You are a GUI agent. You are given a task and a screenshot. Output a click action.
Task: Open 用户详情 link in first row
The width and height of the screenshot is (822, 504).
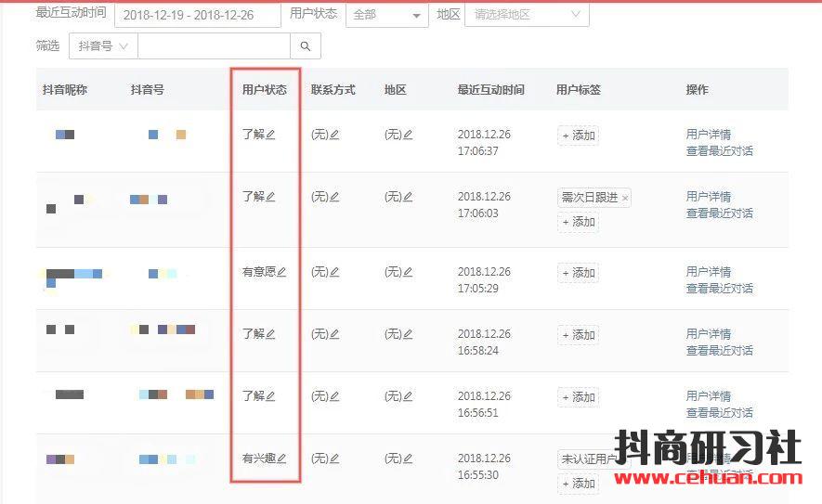(708, 135)
